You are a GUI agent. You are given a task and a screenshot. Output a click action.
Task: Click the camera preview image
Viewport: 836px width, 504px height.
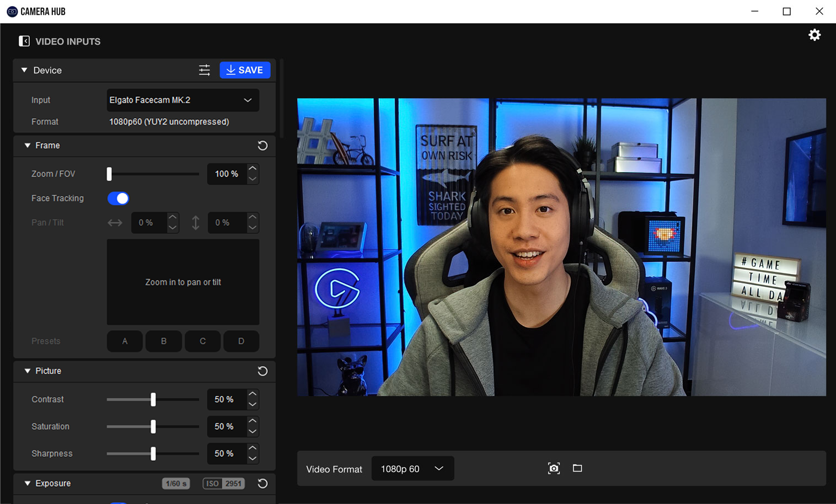coord(561,247)
